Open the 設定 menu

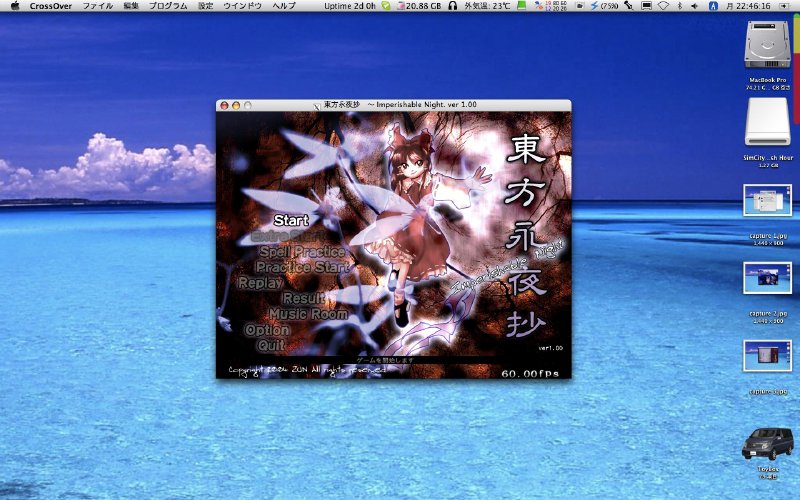click(x=205, y=6)
